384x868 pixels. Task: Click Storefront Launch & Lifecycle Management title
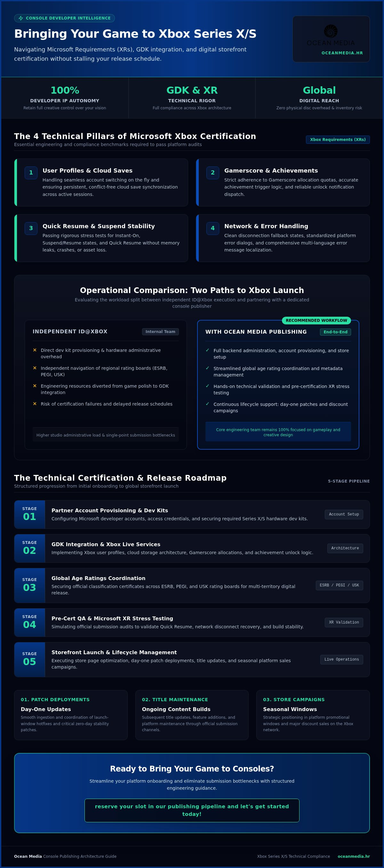click(x=114, y=652)
